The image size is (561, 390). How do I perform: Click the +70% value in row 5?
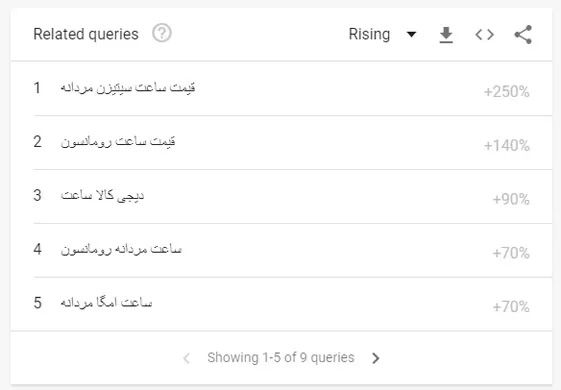coord(511,307)
